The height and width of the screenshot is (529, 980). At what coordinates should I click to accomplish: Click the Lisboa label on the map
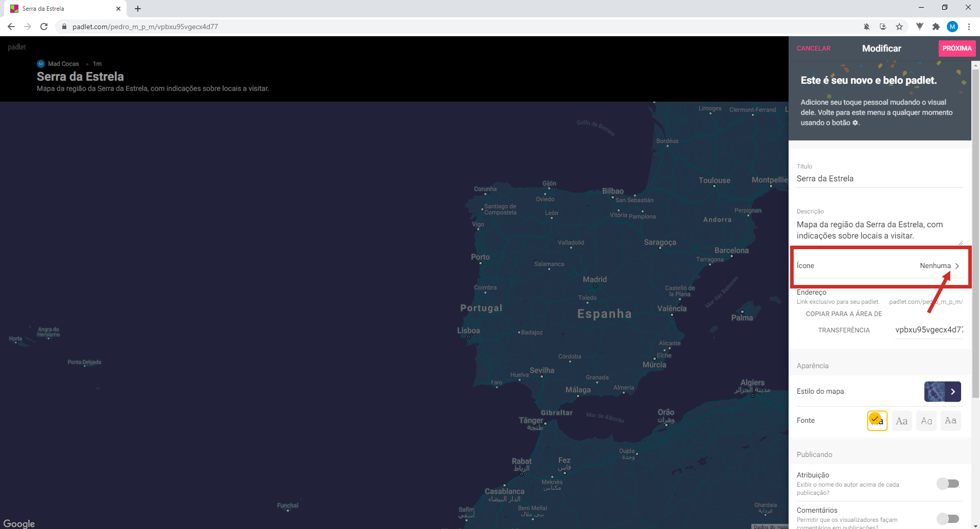pyautogui.click(x=469, y=331)
